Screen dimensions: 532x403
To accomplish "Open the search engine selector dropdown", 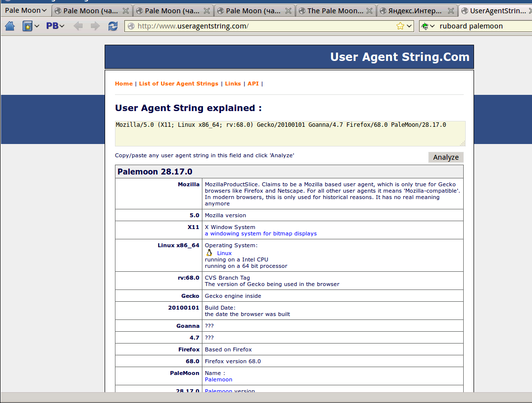I will (x=428, y=26).
